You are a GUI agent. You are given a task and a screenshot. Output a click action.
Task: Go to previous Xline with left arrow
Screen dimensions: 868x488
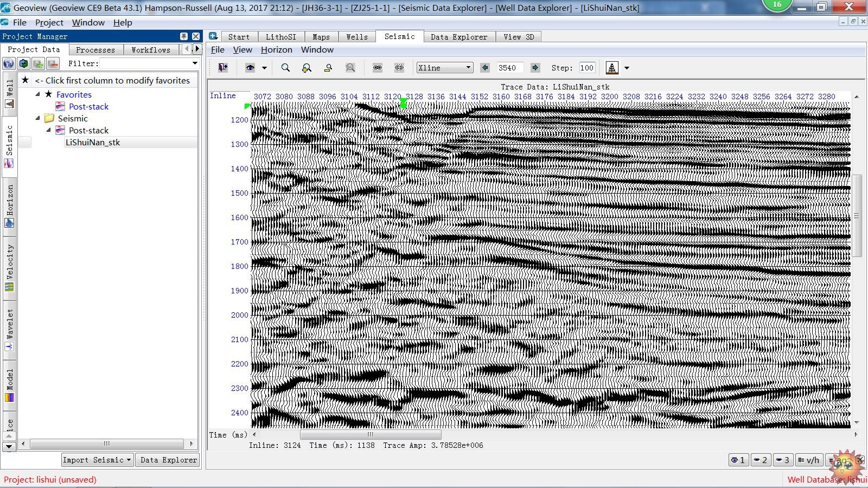click(x=485, y=68)
